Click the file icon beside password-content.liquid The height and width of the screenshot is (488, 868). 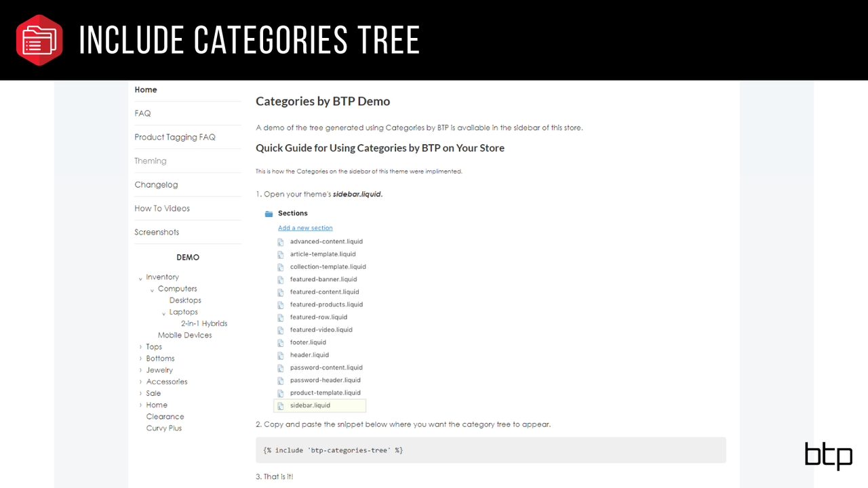[x=281, y=367]
